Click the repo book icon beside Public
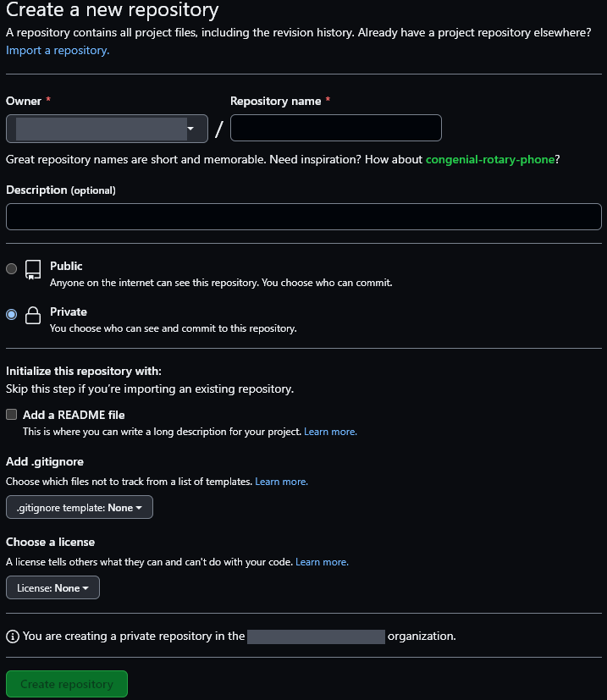607x700 pixels. pos(33,270)
